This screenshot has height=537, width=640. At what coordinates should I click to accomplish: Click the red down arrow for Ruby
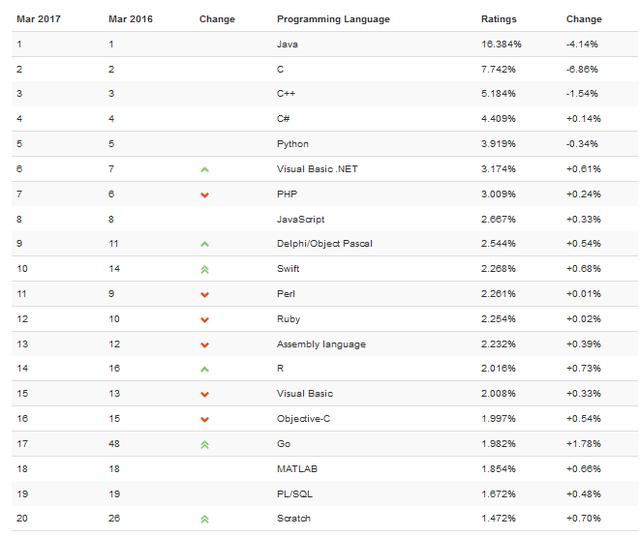click(x=205, y=320)
